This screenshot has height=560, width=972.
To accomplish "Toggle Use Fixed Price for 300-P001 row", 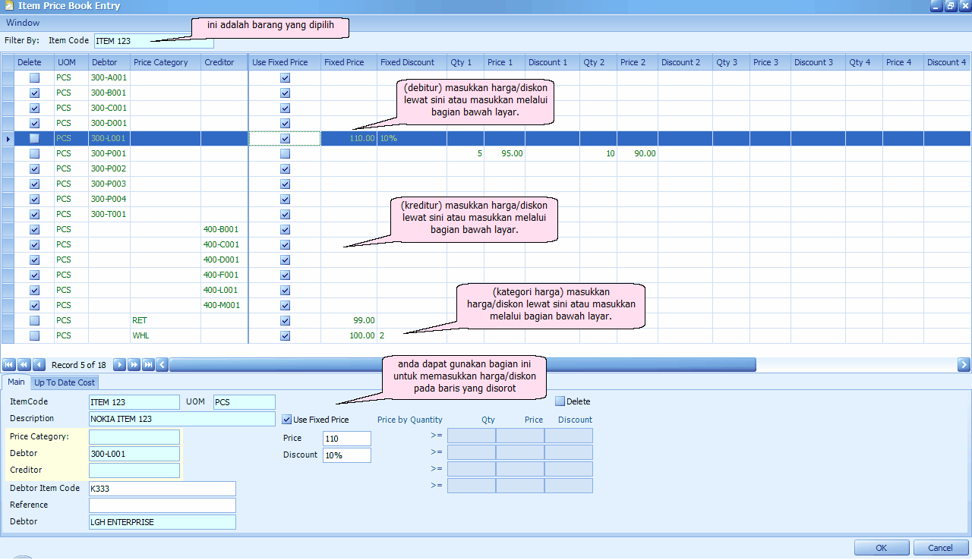I will (285, 153).
